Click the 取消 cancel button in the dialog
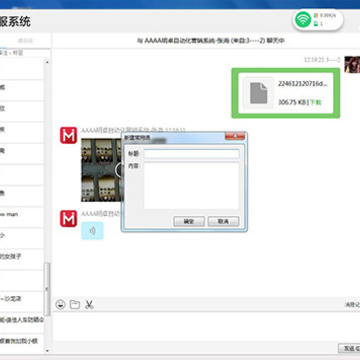This screenshot has height=360, width=360. 223,221
